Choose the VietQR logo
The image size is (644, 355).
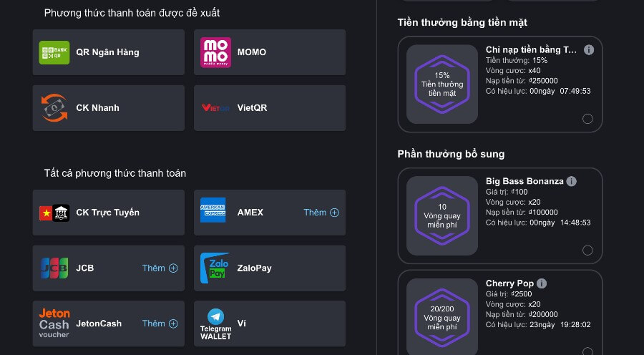[215, 108]
